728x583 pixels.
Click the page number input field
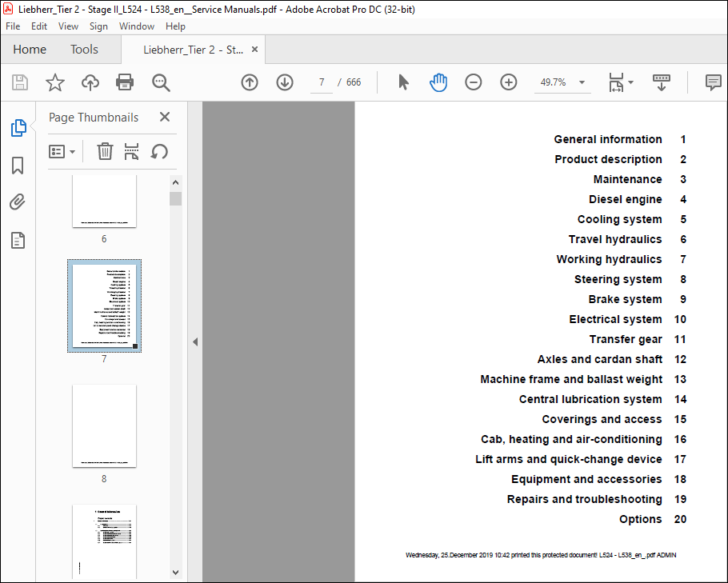(322, 82)
